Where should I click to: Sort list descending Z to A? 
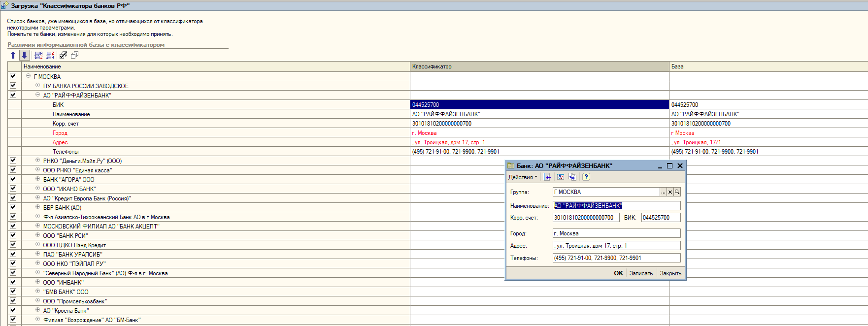pyautogui.click(x=50, y=55)
